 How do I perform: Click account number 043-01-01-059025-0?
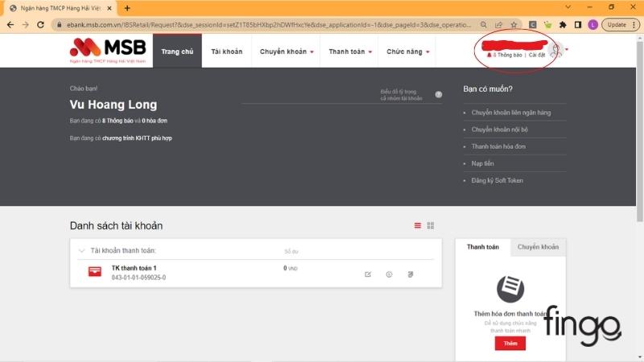click(x=138, y=278)
